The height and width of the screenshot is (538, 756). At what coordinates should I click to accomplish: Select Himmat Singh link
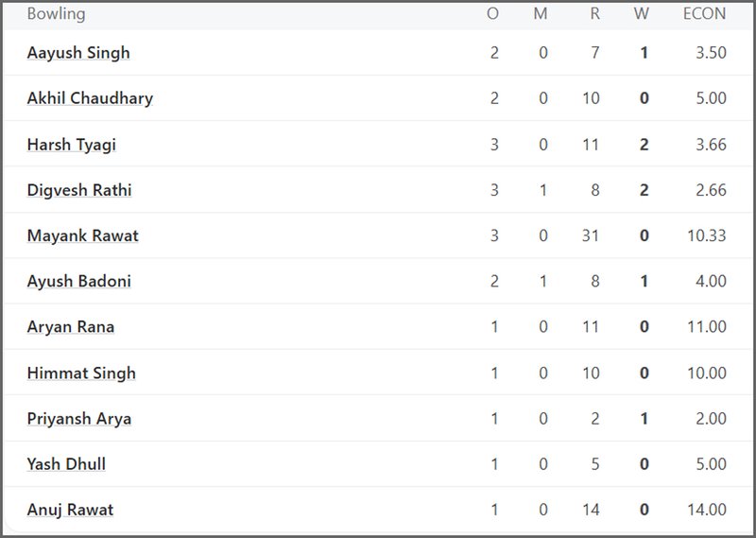81,373
